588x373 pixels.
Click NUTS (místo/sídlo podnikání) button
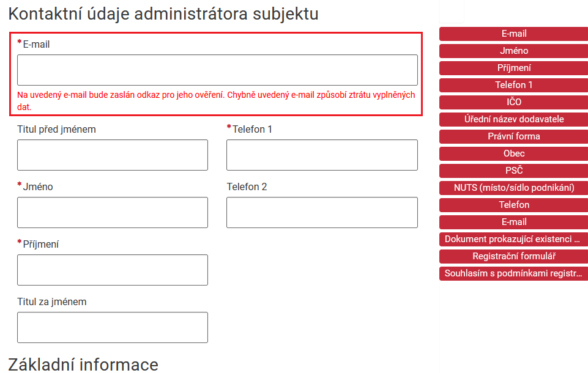coord(513,188)
